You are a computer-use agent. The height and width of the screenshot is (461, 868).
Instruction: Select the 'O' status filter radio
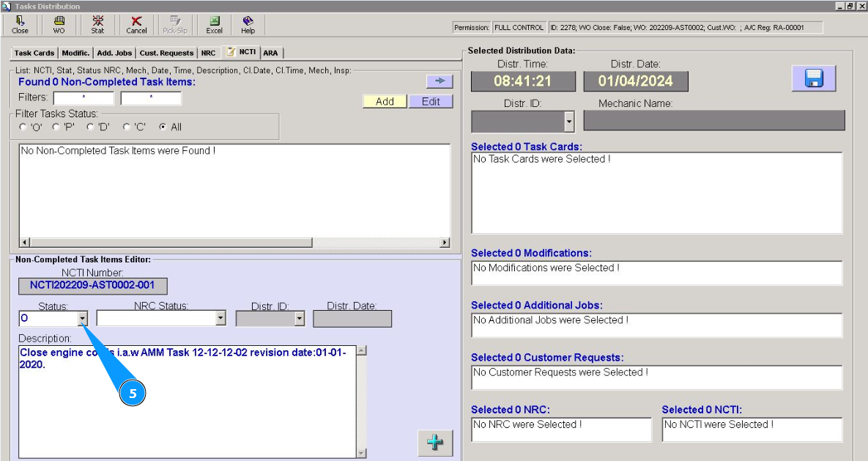(23, 127)
